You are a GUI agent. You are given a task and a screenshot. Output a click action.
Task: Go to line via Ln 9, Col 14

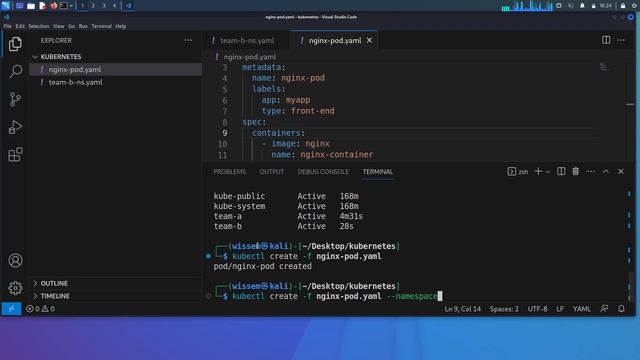point(462,309)
